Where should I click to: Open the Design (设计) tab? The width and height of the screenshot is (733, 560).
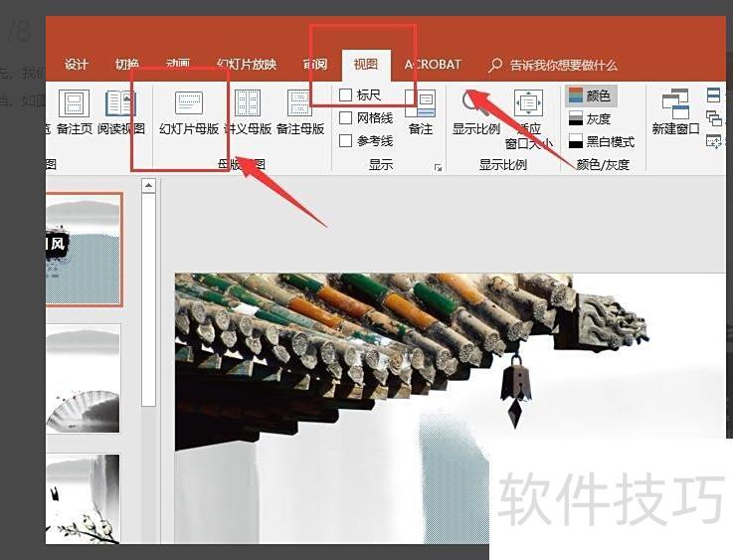[x=77, y=64]
